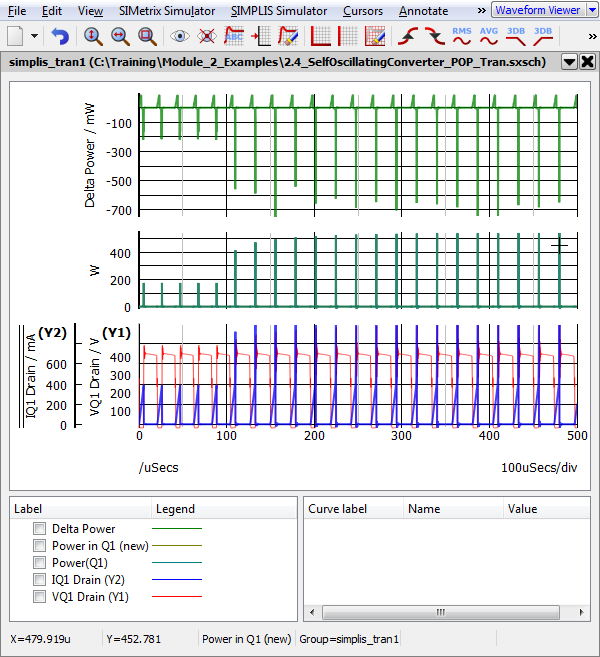
Task: Click the RMS measurement icon
Action: point(462,36)
